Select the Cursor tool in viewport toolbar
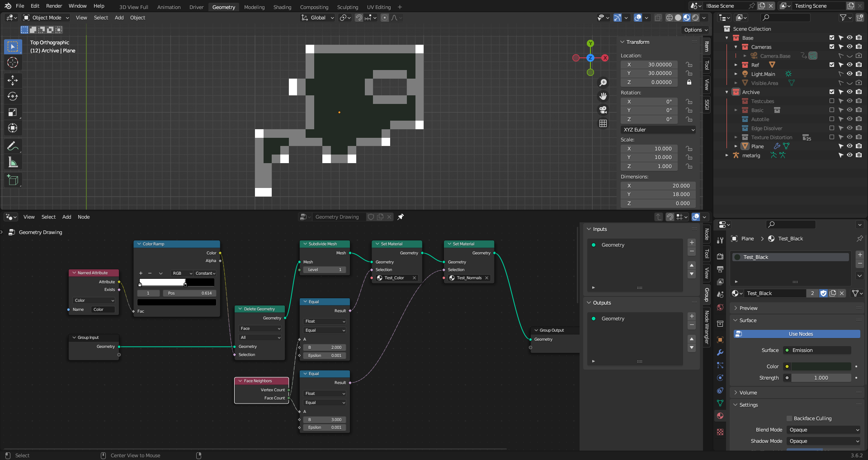The width and height of the screenshot is (868, 460). point(13,62)
